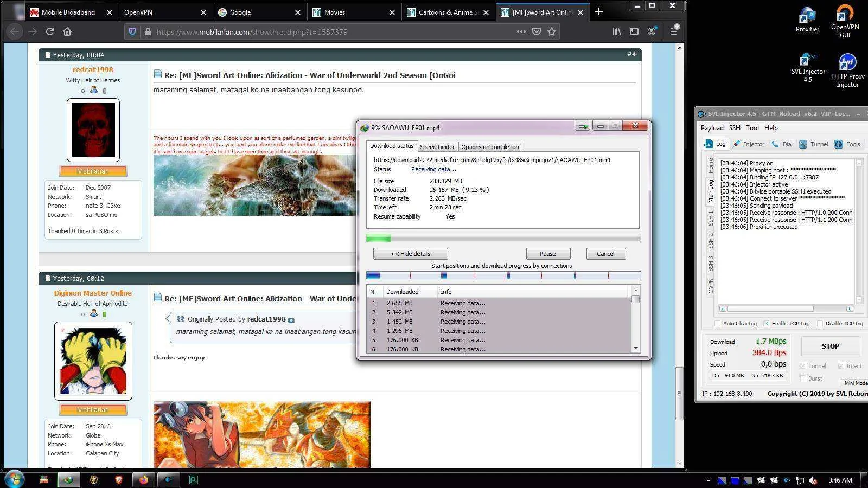Click Hide details button
The width and height of the screenshot is (868, 488).
pos(410,254)
